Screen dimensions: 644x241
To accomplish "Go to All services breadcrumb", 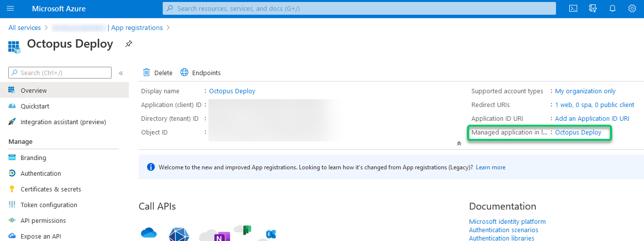I will (25, 27).
